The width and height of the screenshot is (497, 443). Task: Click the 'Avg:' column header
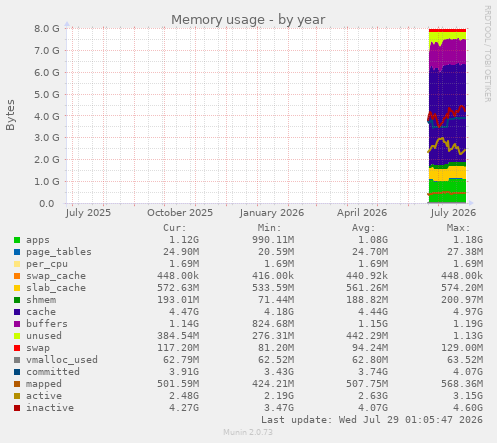pos(364,228)
